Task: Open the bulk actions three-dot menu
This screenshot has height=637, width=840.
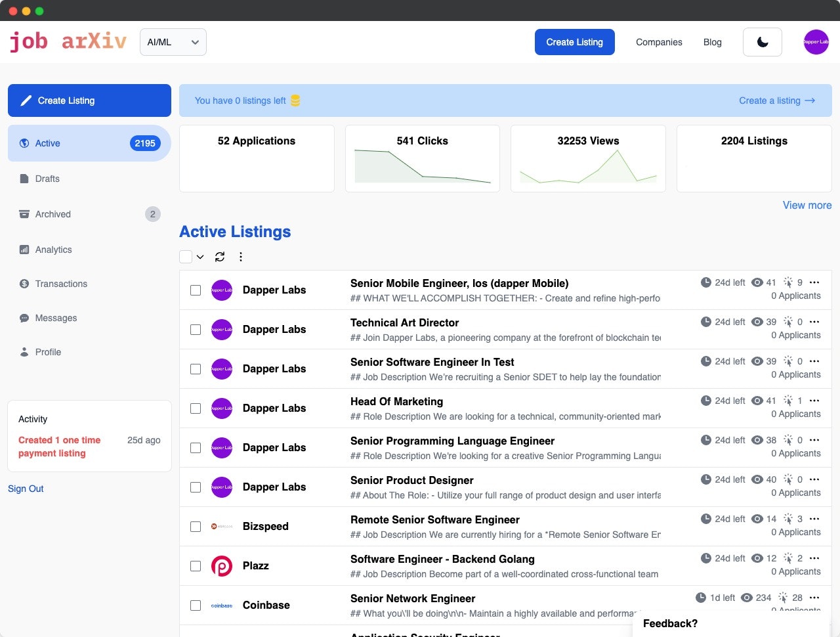Action: [x=241, y=257]
